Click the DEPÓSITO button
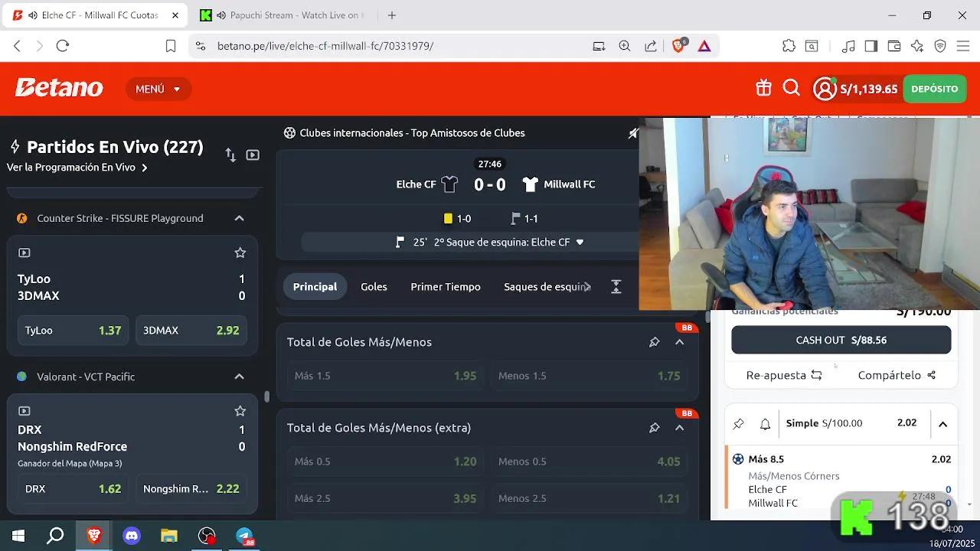This screenshot has width=980, height=551. [x=934, y=89]
